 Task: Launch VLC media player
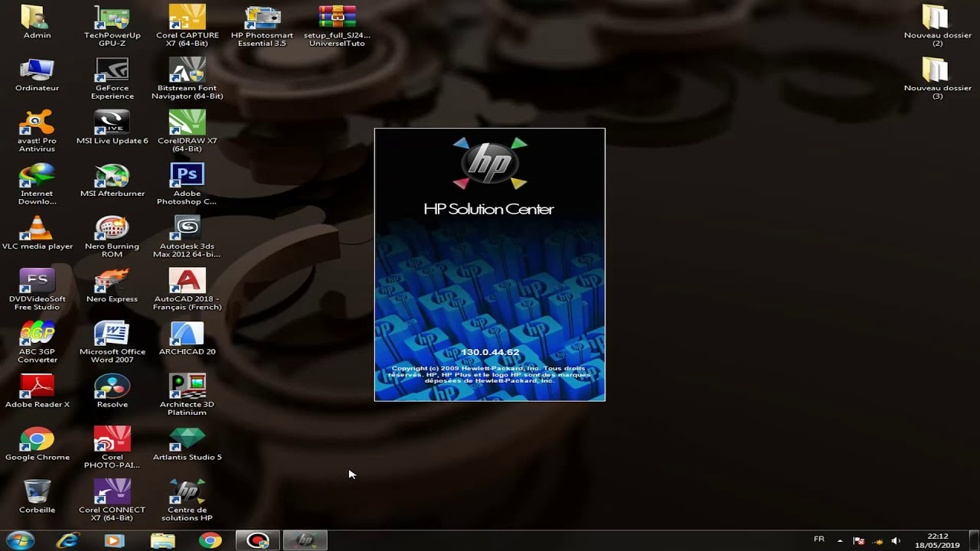(x=37, y=233)
